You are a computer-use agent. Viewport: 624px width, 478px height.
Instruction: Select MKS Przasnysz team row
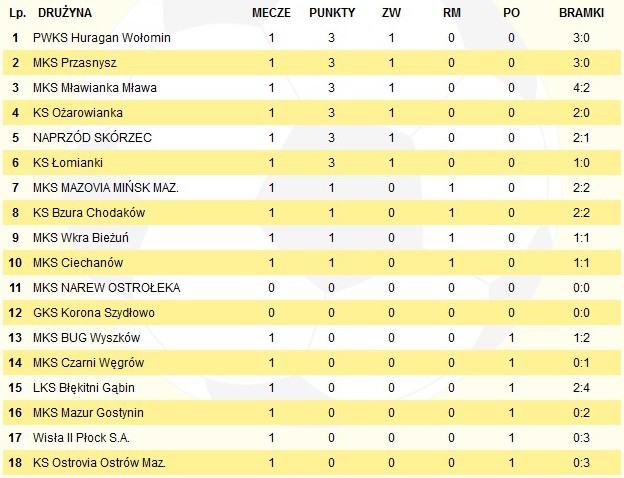tap(312, 62)
